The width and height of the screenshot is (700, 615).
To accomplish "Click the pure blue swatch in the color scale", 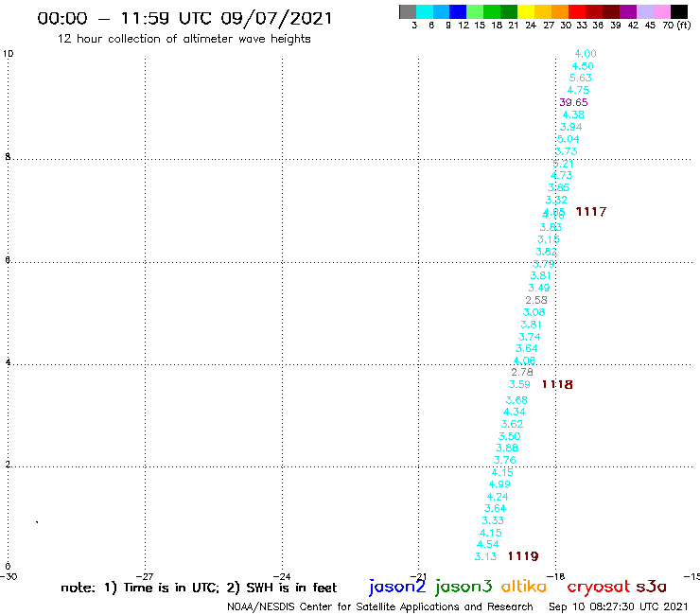I will point(458,11).
